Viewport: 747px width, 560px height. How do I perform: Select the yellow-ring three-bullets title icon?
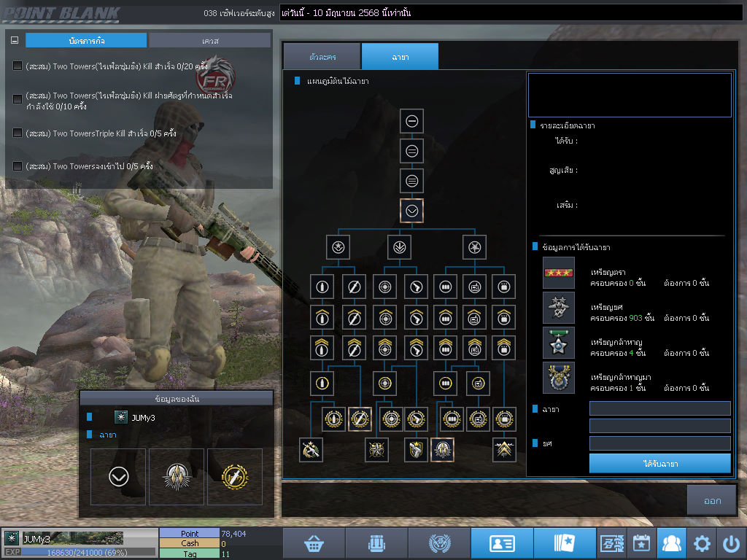[446, 384]
